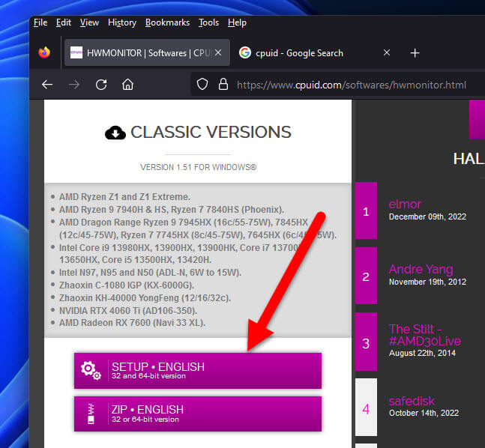Open safedisk hall of fame entry
This screenshot has width=485, height=448.
click(412, 401)
